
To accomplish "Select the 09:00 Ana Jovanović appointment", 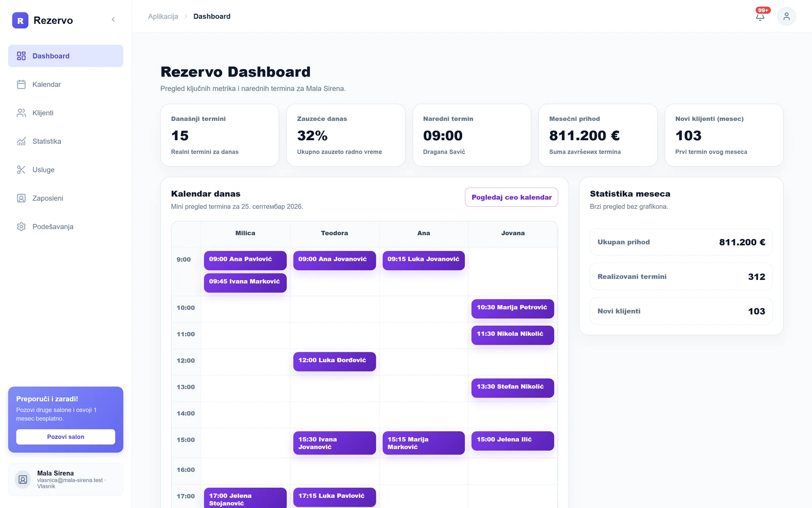I will [x=334, y=260].
